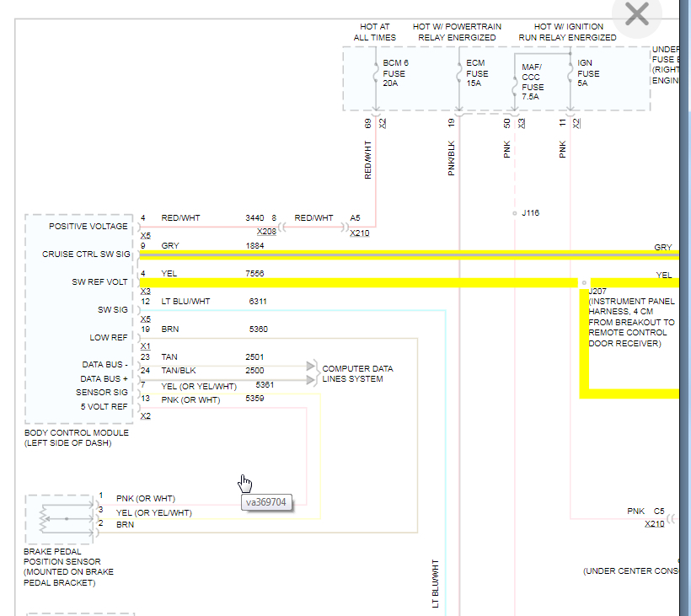
Task: Open the X208 connector link
Action: click(266, 232)
